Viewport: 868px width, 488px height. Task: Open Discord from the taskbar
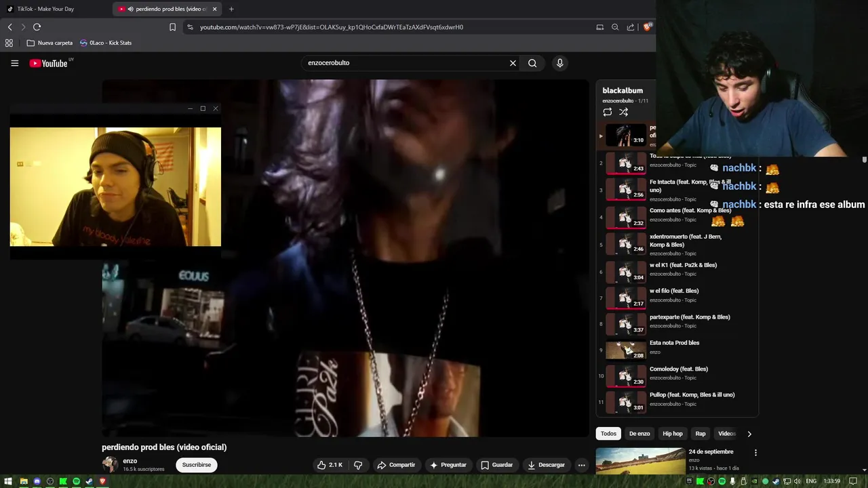[x=37, y=481]
